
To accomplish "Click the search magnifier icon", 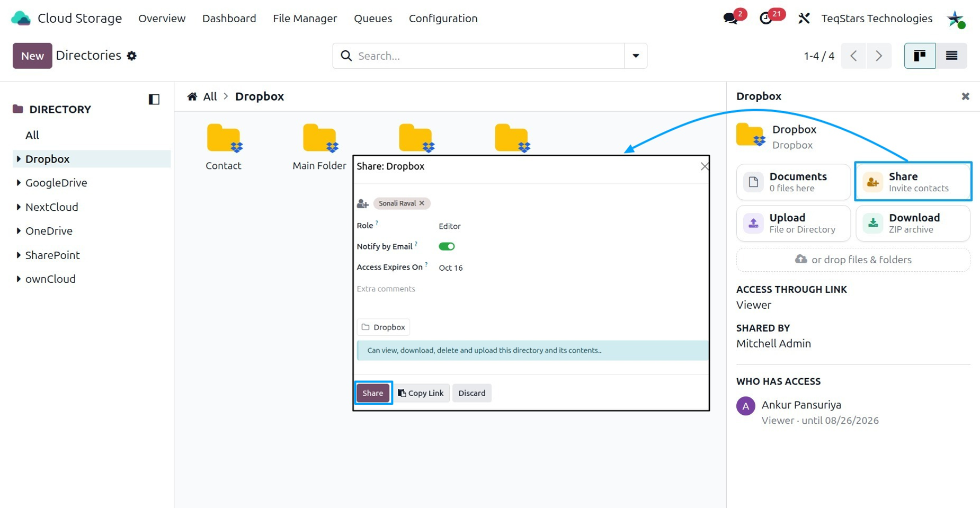I will (346, 56).
